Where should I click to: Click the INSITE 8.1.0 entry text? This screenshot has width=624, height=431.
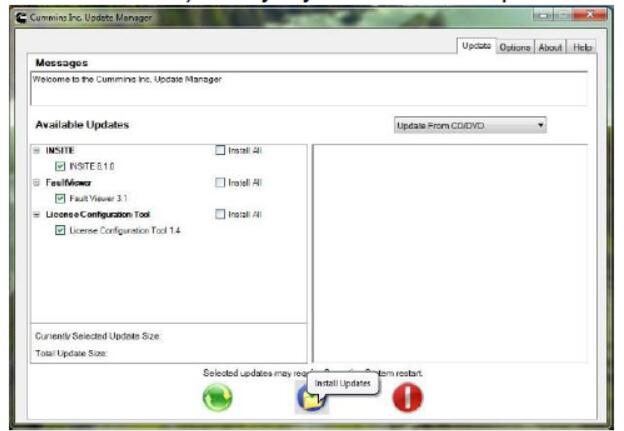coord(92,166)
